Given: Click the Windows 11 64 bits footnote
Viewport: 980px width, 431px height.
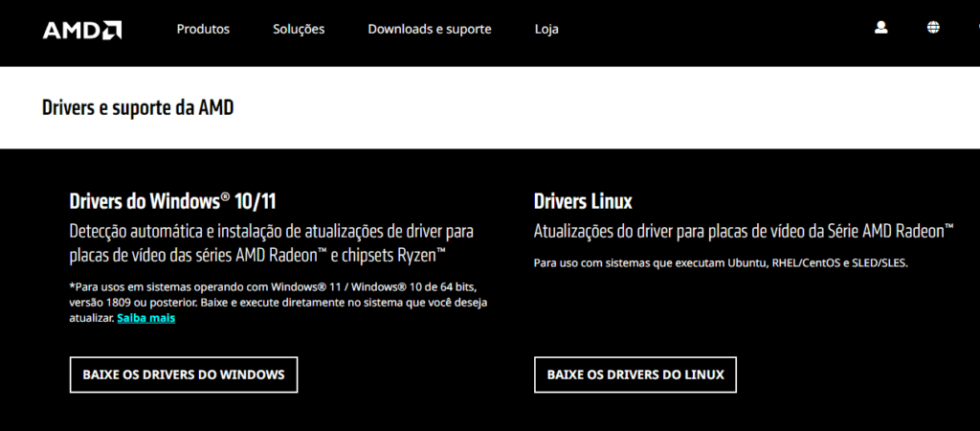Looking at the screenshot, I should (x=278, y=302).
